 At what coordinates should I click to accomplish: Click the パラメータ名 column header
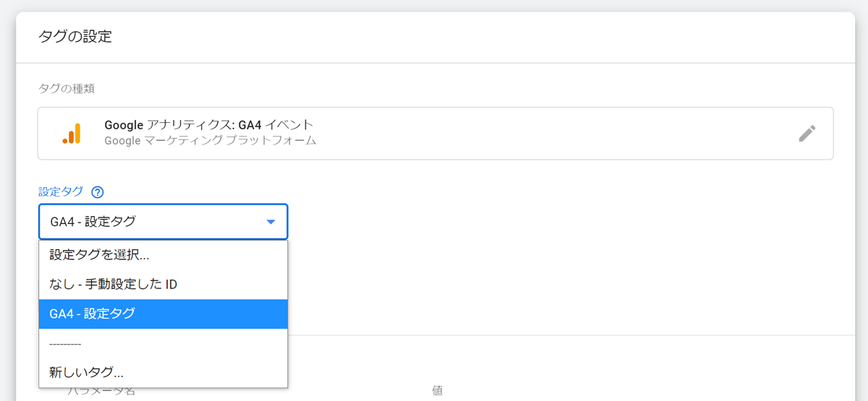click(101, 392)
